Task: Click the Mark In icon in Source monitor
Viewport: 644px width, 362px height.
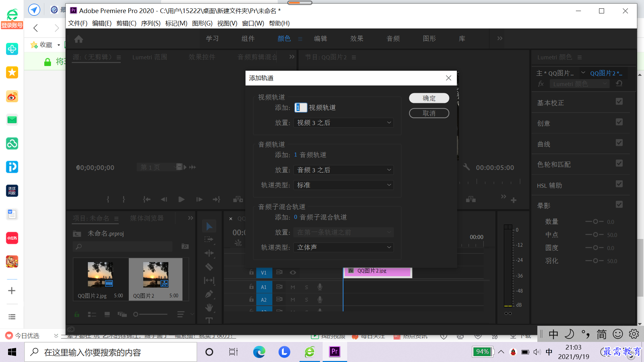Action: [108, 199]
